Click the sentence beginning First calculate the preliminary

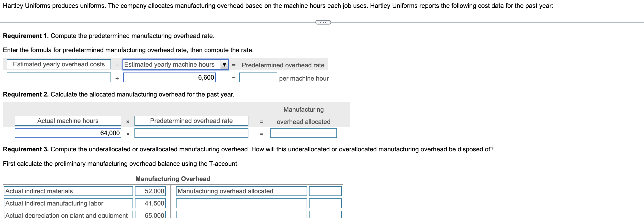coord(121,164)
